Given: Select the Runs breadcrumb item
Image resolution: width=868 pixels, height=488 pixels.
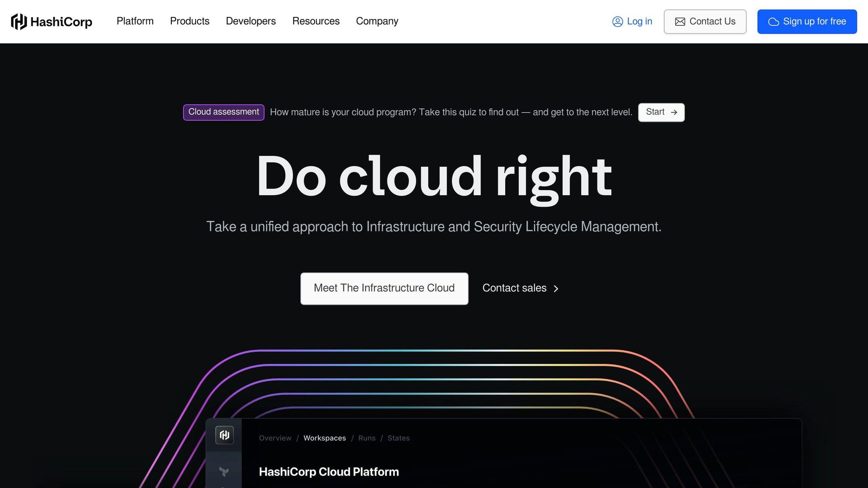Looking at the screenshot, I should [367, 438].
